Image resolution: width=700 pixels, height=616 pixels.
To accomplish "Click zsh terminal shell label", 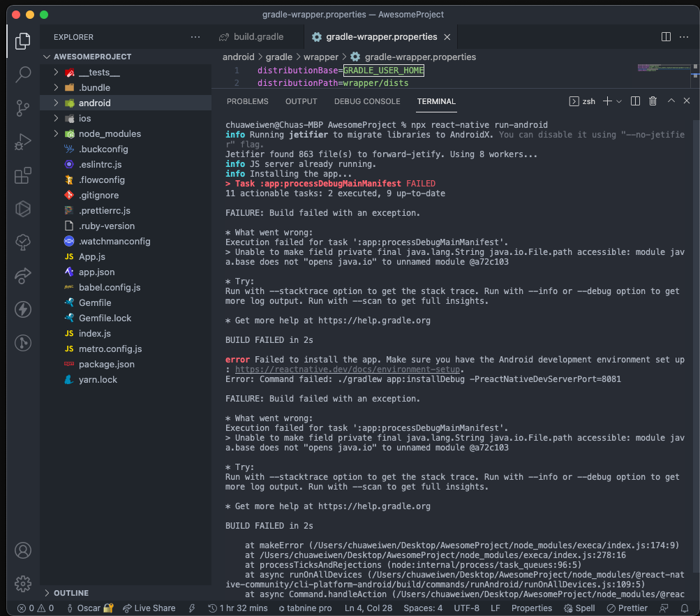I will pos(583,101).
